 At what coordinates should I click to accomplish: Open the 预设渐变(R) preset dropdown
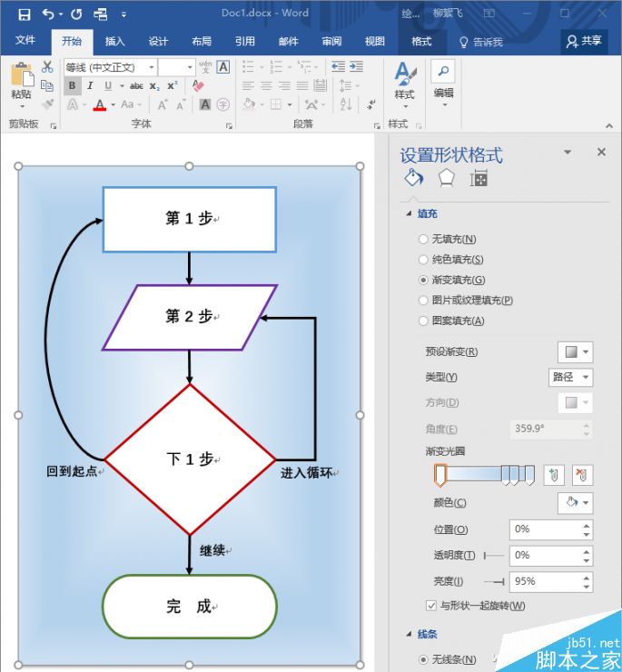[x=576, y=352]
